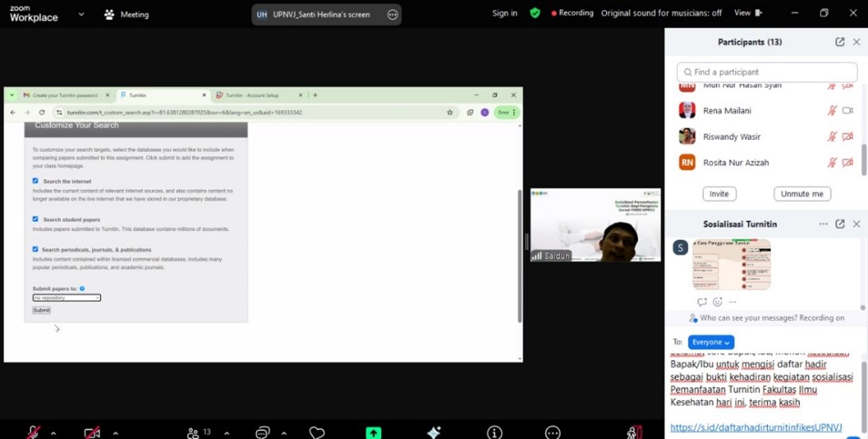Open the meeting info icon in toolbar
This screenshot has width=868, height=439.
coord(494,433)
